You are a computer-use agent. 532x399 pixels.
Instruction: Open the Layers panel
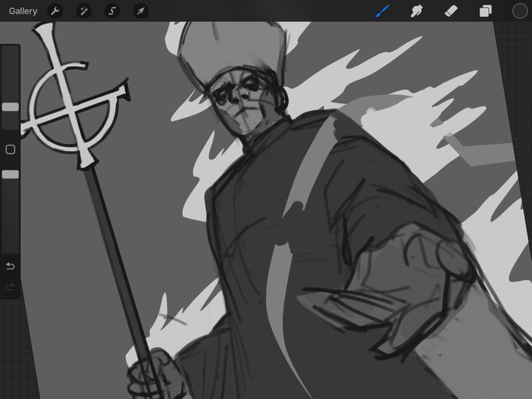click(x=486, y=11)
